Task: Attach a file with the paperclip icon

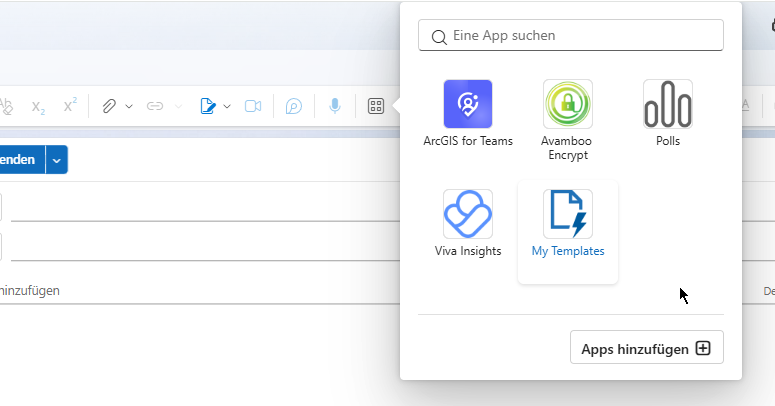Action: (x=109, y=106)
